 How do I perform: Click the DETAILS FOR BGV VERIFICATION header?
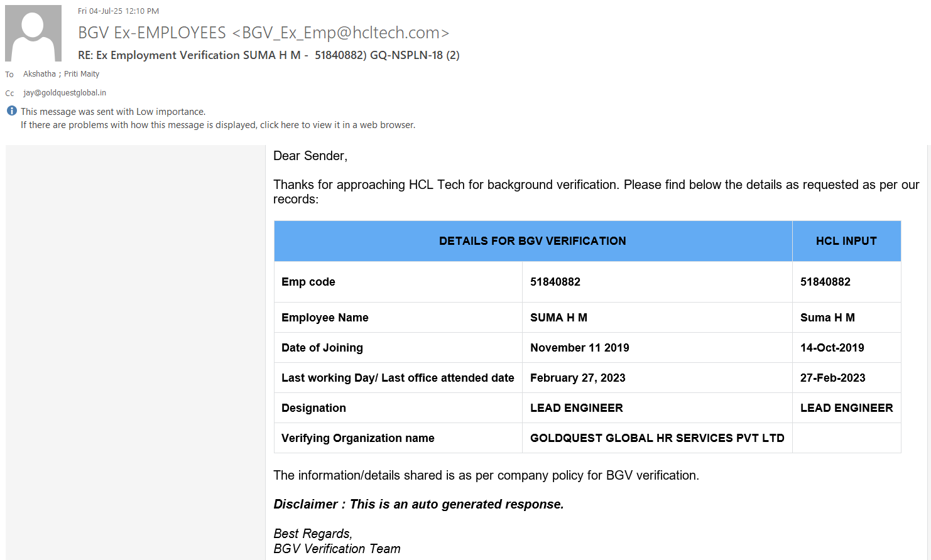tap(532, 241)
